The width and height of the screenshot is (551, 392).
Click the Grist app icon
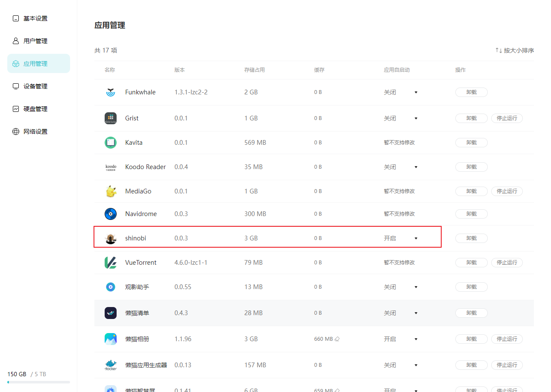tap(111, 118)
